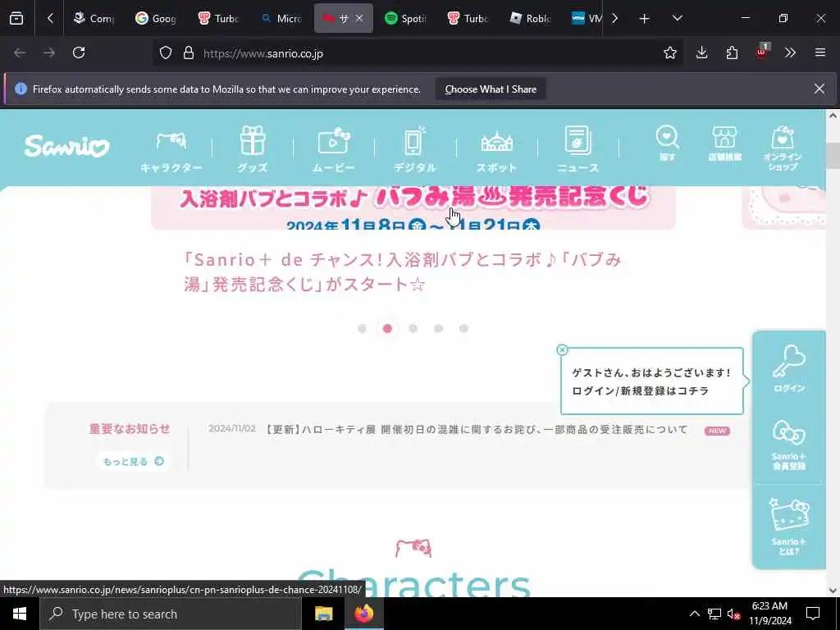The width and height of the screenshot is (840, 630).
Task: Open the スポット castle menu icon
Action: point(496,152)
